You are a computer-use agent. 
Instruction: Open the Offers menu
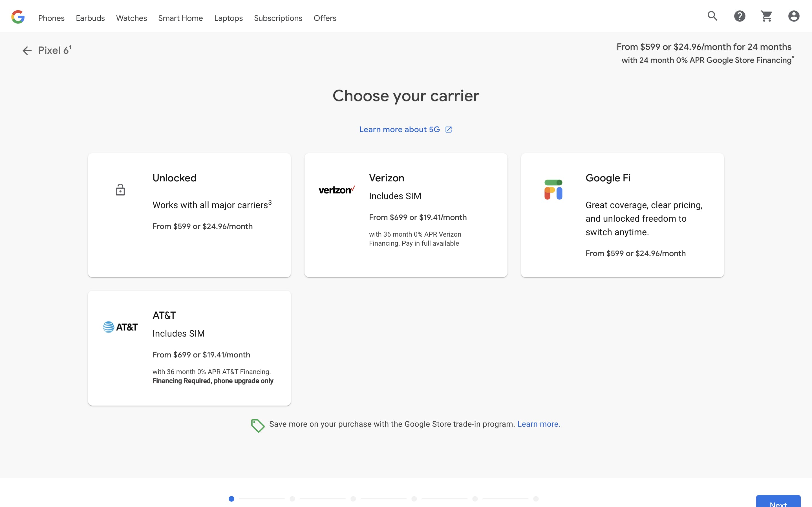(x=325, y=18)
